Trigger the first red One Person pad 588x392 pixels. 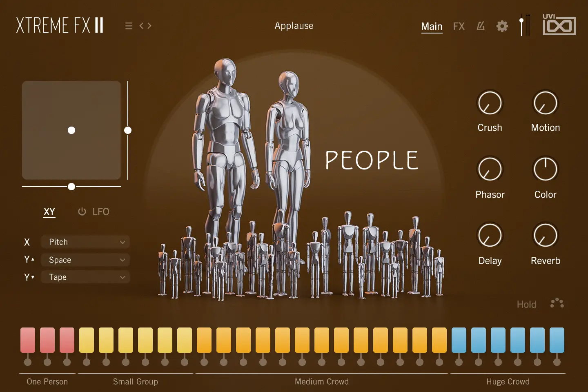[x=28, y=340]
